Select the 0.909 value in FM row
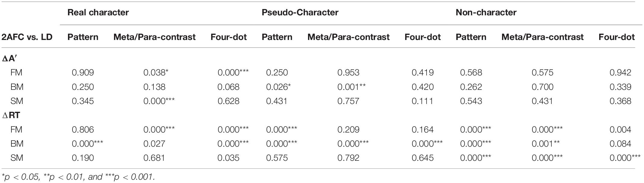 (83, 73)
